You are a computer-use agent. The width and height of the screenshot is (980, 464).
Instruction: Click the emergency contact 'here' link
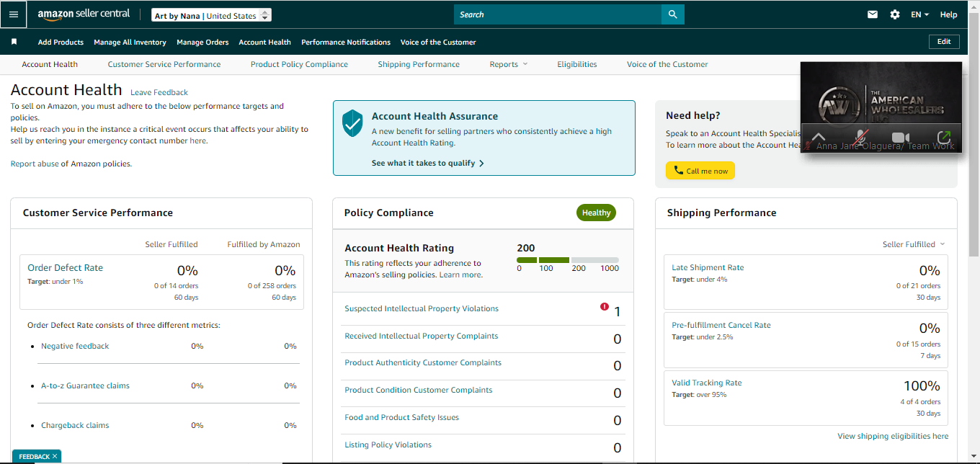[x=197, y=141]
